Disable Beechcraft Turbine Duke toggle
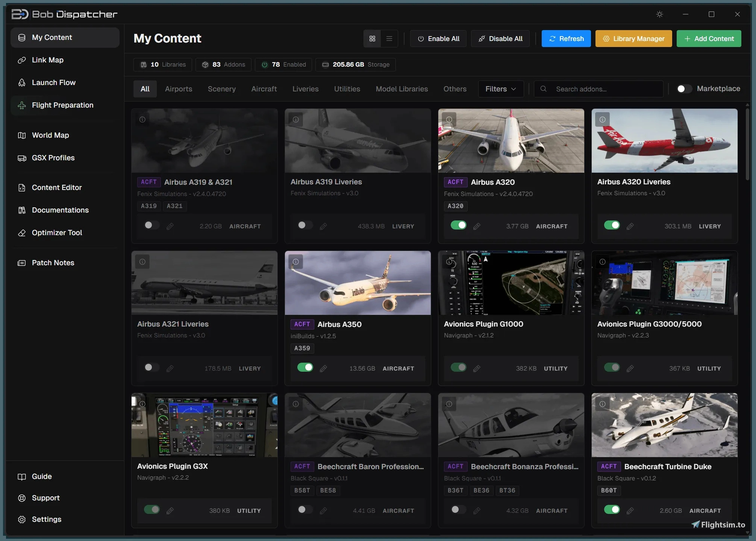The width and height of the screenshot is (756, 541). point(612,509)
